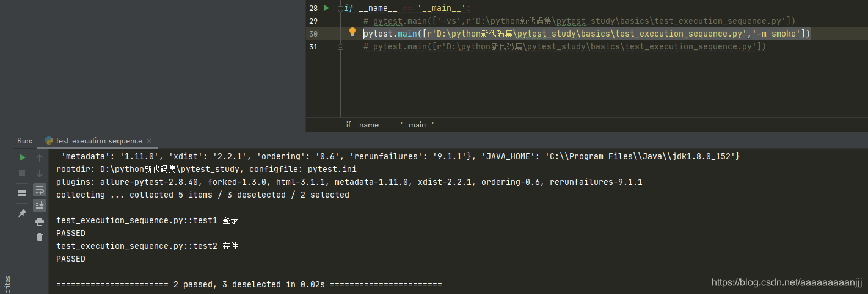Toggle Scroll to End of console
The width and height of the screenshot is (868, 294).
pos(40,206)
